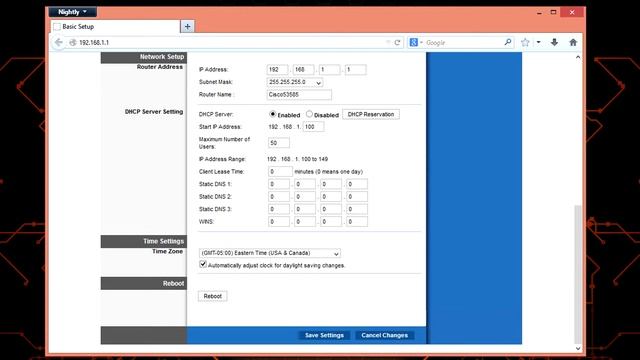Reload the page with the refresh icon

(x=397, y=42)
